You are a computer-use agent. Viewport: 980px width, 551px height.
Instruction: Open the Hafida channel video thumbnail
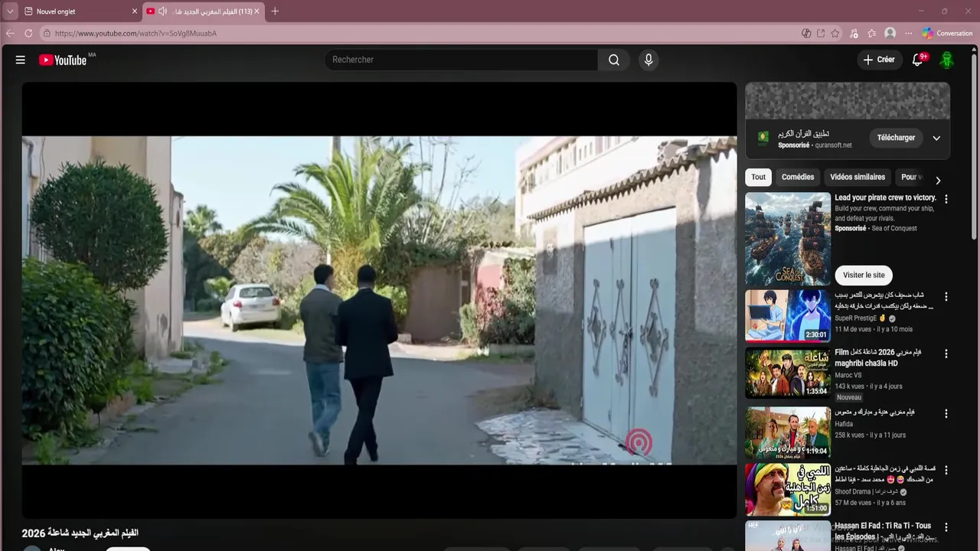pyautogui.click(x=788, y=432)
